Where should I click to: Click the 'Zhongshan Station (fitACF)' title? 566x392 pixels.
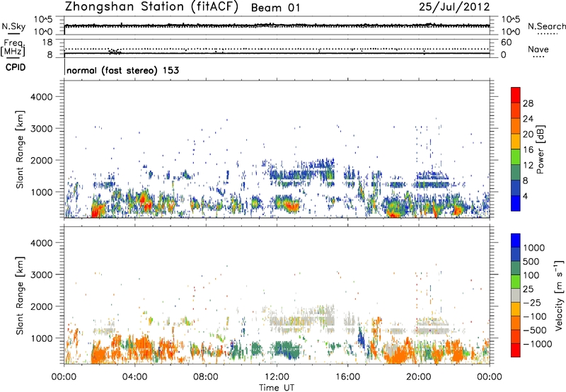pos(151,7)
